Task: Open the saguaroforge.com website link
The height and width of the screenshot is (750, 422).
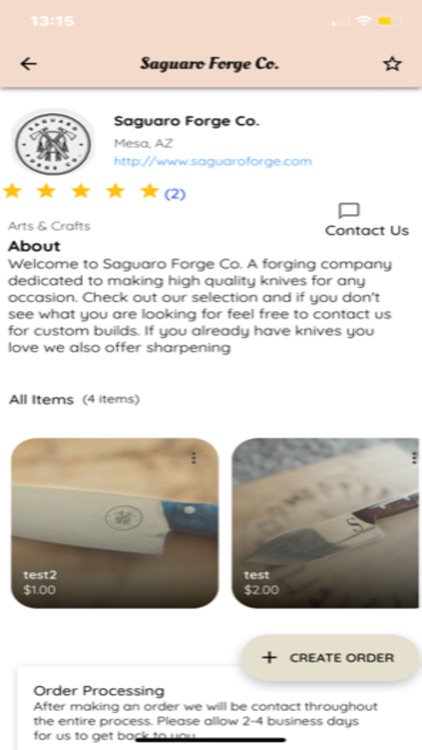Action: [212, 161]
